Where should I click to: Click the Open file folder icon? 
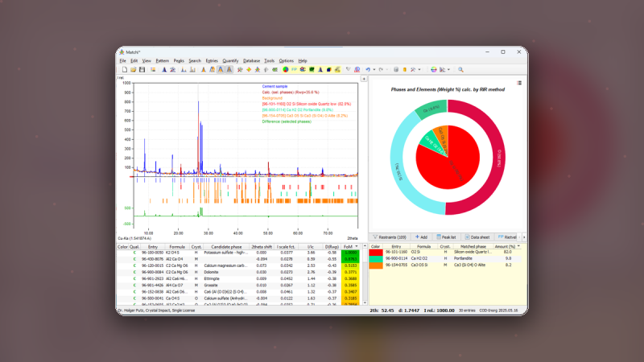click(134, 70)
